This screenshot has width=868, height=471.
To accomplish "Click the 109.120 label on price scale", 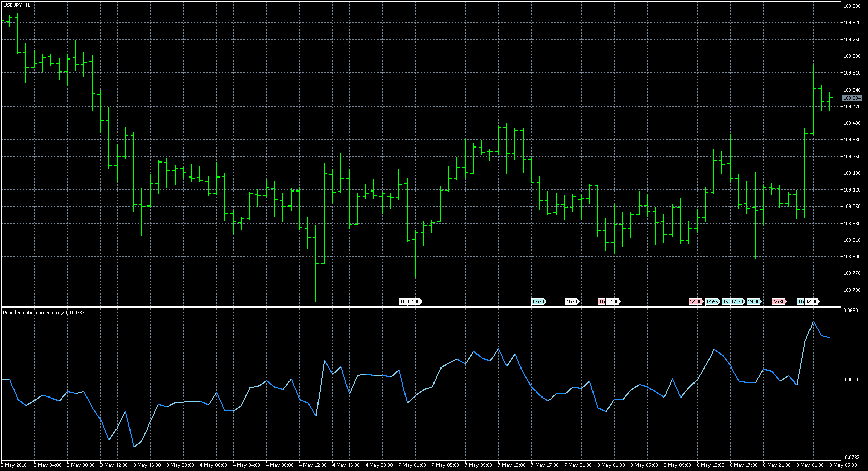I will click(852, 190).
